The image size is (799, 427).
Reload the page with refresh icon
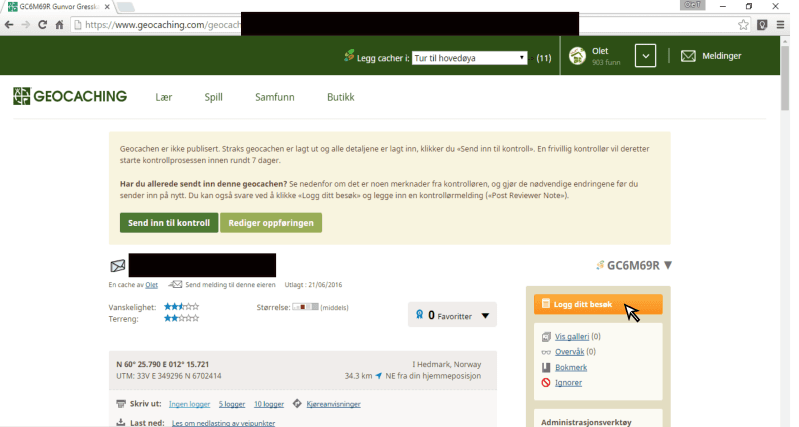point(42,24)
